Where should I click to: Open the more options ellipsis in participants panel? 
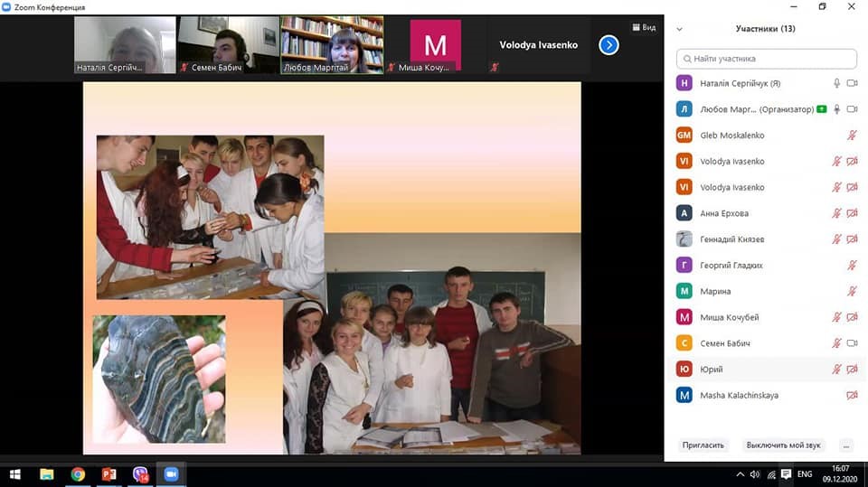click(845, 445)
